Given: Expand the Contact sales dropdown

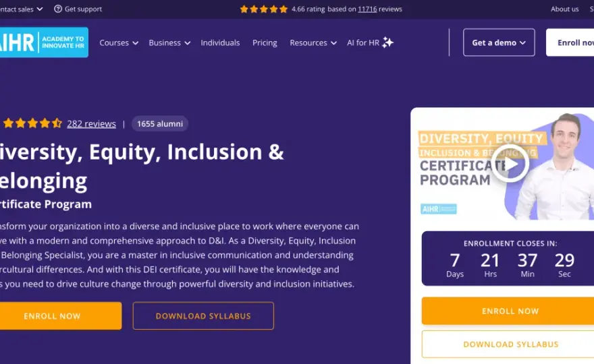Looking at the screenshot, I should pos(21,9).
